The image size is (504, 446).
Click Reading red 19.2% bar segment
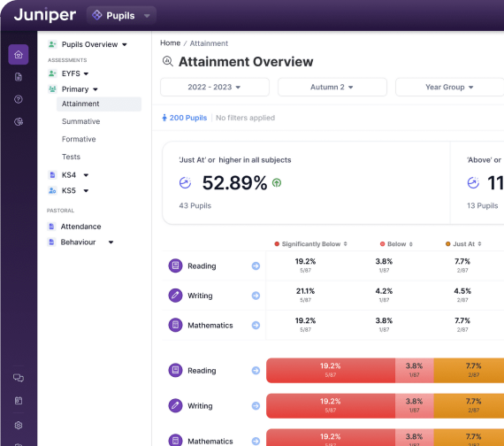[x=331, y=371]
